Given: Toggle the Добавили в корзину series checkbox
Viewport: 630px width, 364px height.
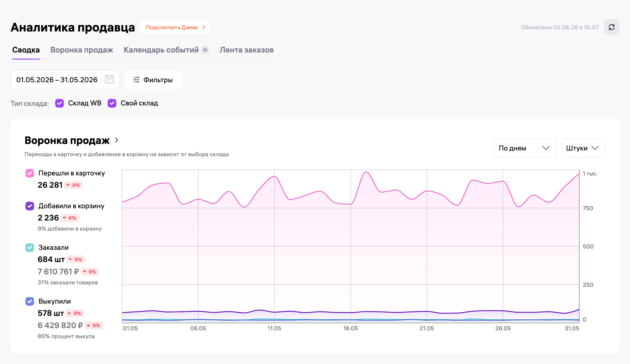Looking at the screenshot, I should click(x=30, y=206).
